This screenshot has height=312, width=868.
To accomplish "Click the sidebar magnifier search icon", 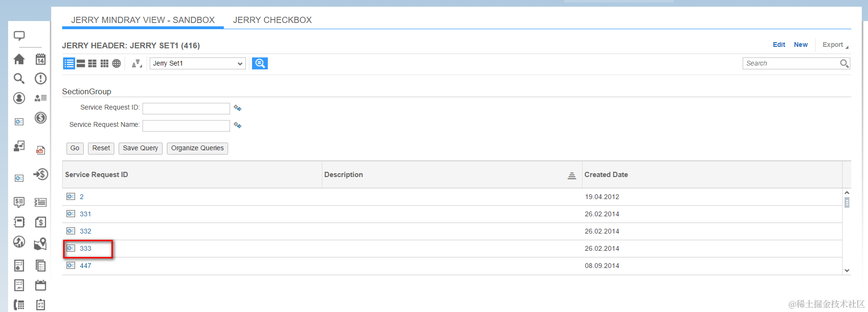I will 19,78.
